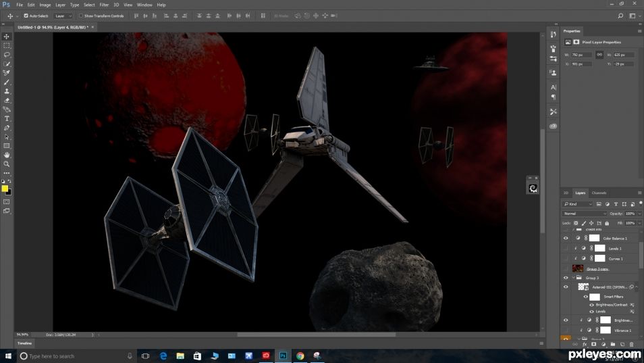The height and width of the screenshot is (363, 644).
Task: Click the taskbar search box
Action: (x=76, y=356)
